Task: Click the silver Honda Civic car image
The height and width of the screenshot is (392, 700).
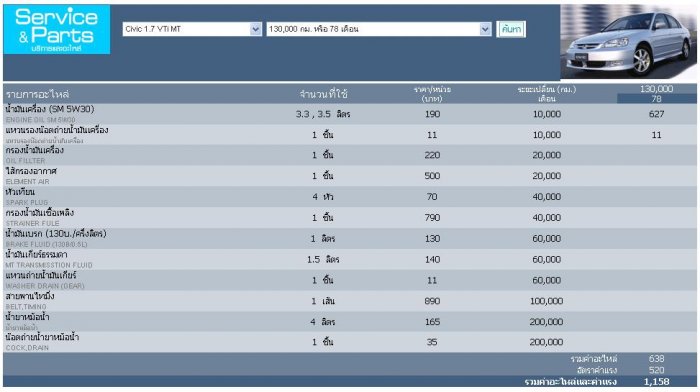Action: click(628, 42)
